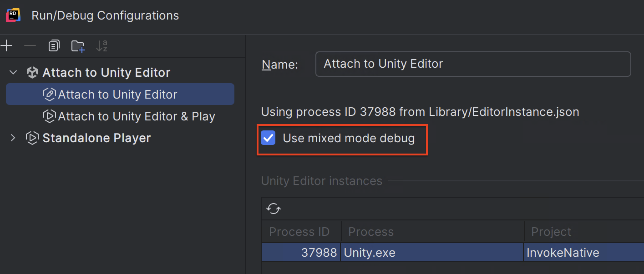Click the Attach to Unity Editor & Play icon
Viewport: 644px width, 274px height.
pos(49,116)
